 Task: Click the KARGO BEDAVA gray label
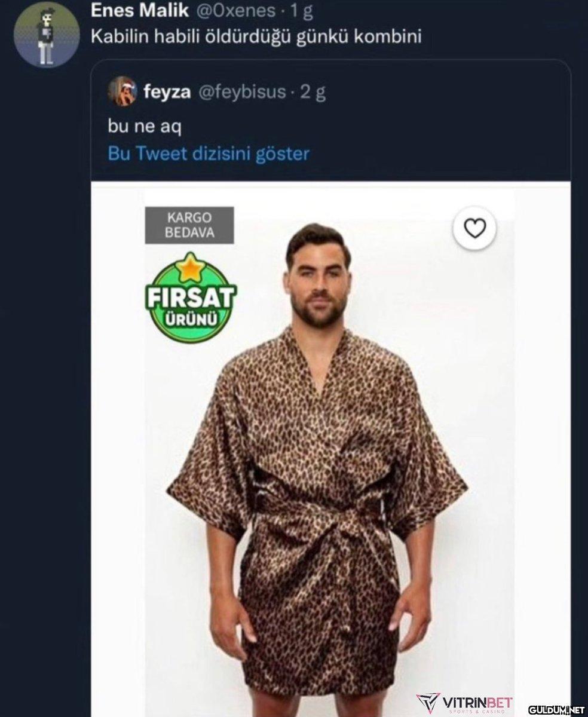click(189, 225)
